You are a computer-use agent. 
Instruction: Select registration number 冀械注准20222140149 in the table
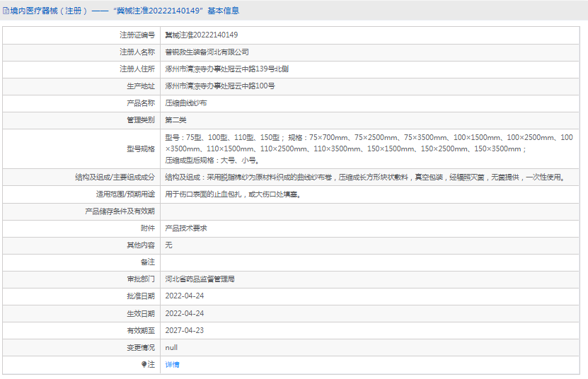pyautogui.click(x=202, y=35)
